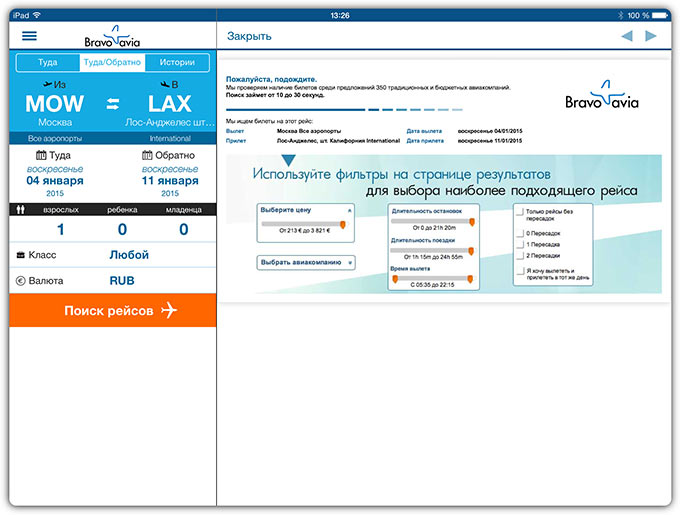Change adults count value 1
Viewport: 680px width, 515px height.
tap(61, 229)
